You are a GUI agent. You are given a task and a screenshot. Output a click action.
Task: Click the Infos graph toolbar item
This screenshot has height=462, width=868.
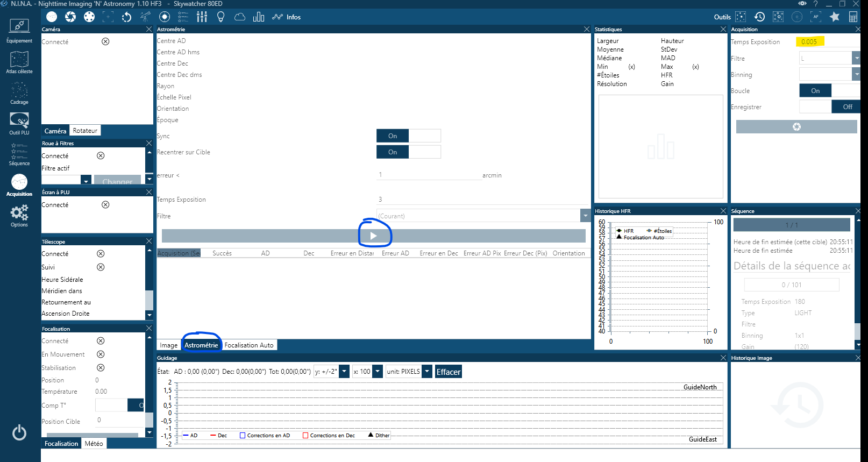286,17
